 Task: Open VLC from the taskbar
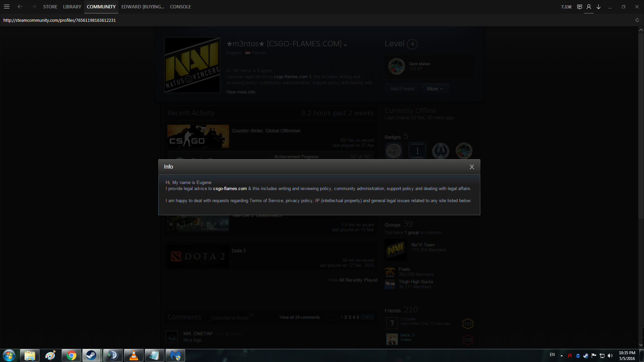click(133, 355)
